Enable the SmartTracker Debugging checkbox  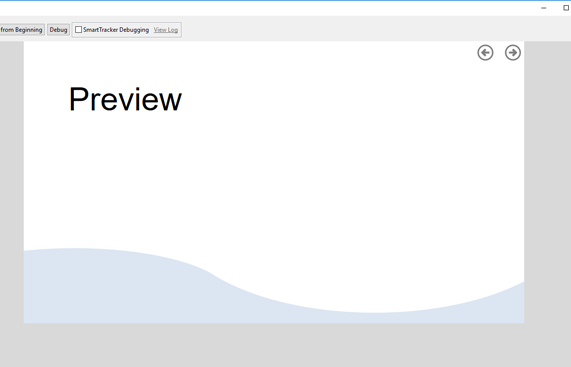[78, 30]
